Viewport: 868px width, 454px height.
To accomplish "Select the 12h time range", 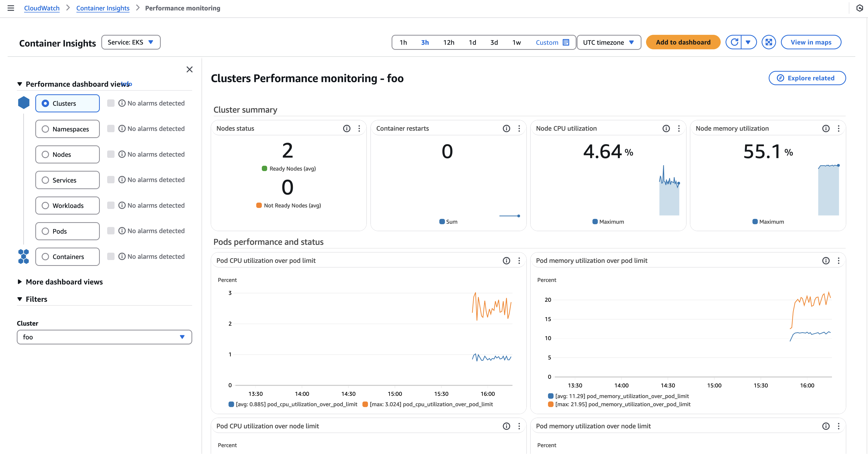I will (449, 42).
